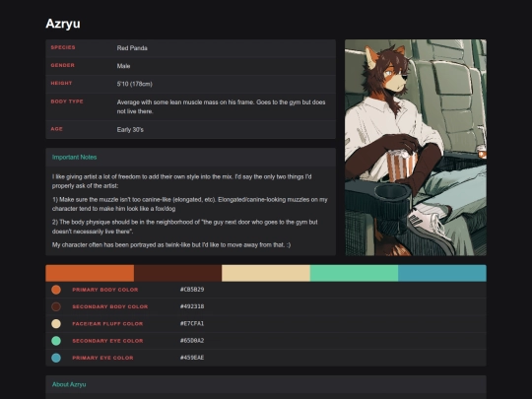Viewport: 532px width, 399px height.
Task: Click hex code #E7CFA1
Action: [192, 323]
